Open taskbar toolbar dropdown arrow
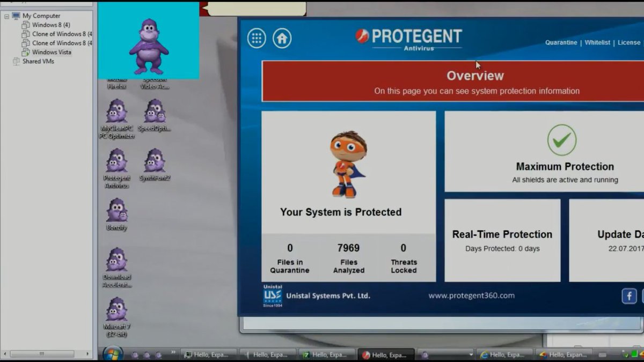This screenshot has width=644, height=362. tap(471, 354)
